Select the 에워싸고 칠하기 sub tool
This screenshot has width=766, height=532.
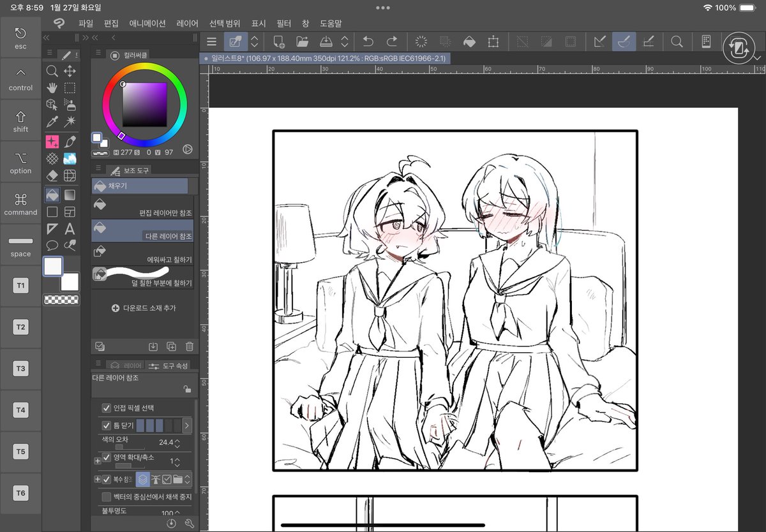[x=142, y=254]
